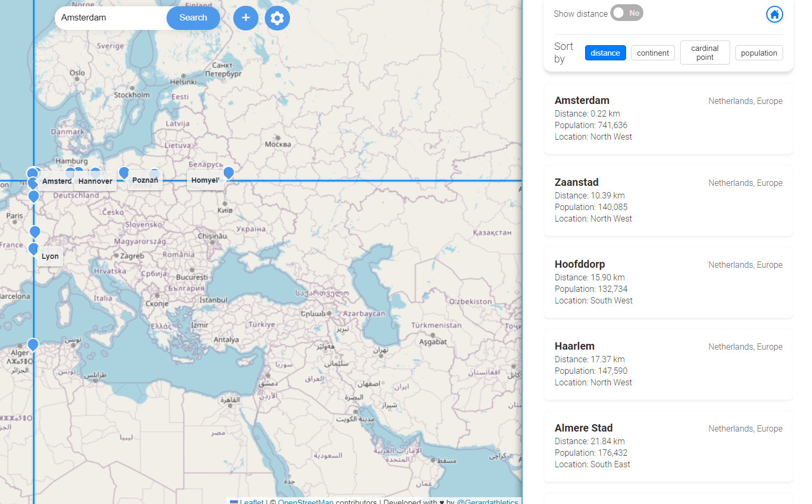This screenshot has width=812, height=504.
Task: Click the map marker near Alger
Action: click(x=33, y=344)
